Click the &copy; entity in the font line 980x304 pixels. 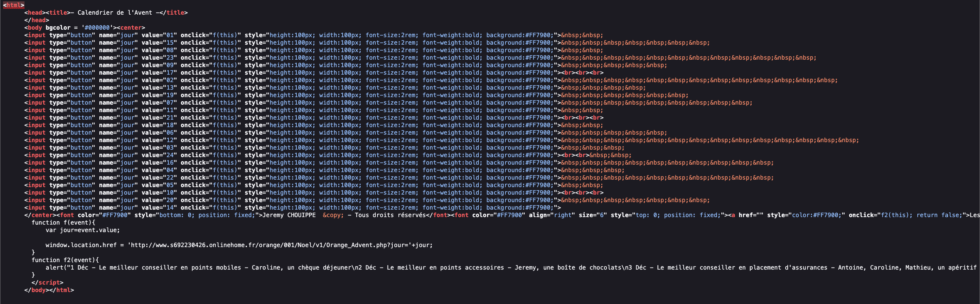tap(333, 215)
